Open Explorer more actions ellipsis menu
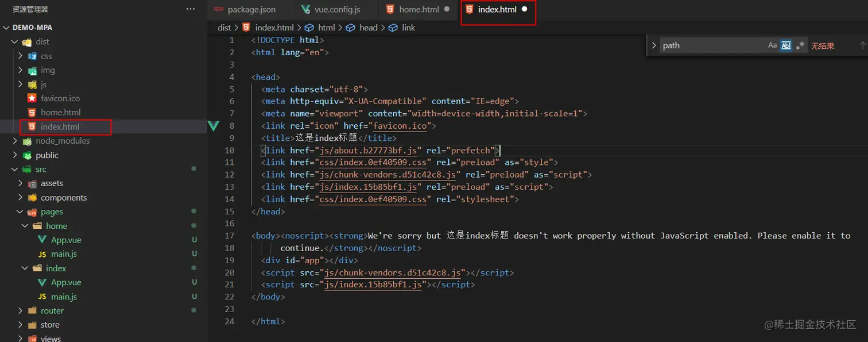The width and height of the screenshot is (868, 342). tap(191, 9)
